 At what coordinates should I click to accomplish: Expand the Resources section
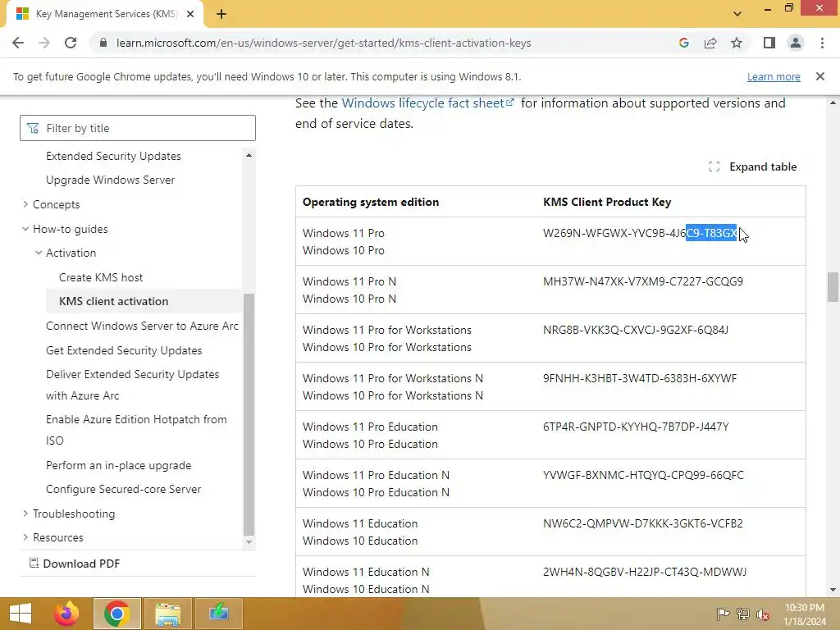(x=58, y=537)
